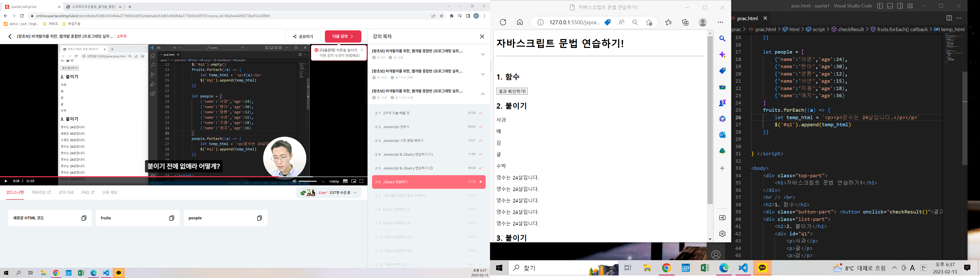Split the VS Code editor right
Image resolution: width=980 pixels, height=278 pixels.
(949, 18)
